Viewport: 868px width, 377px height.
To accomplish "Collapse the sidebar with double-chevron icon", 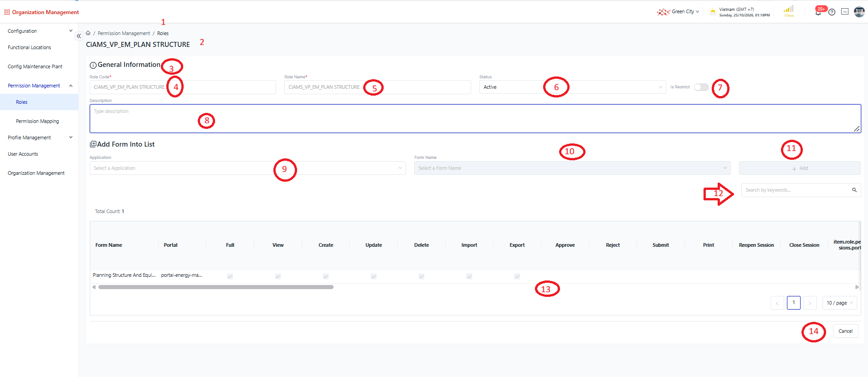I will click(79, 36).
